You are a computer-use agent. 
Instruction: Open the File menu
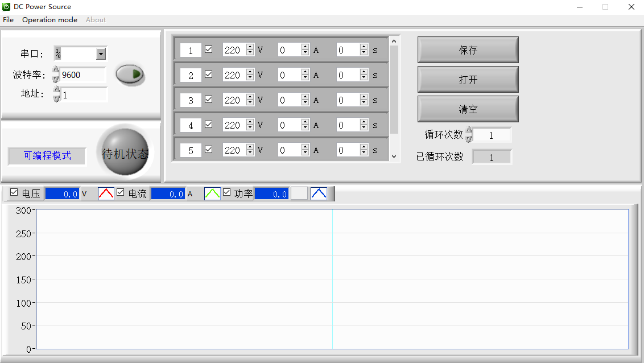(x=8, y=19)
